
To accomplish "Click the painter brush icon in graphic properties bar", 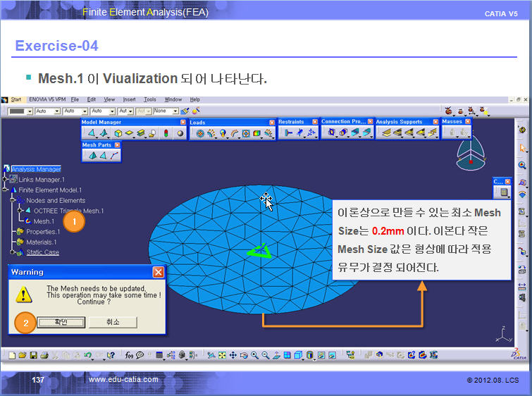I will point(185,111).
